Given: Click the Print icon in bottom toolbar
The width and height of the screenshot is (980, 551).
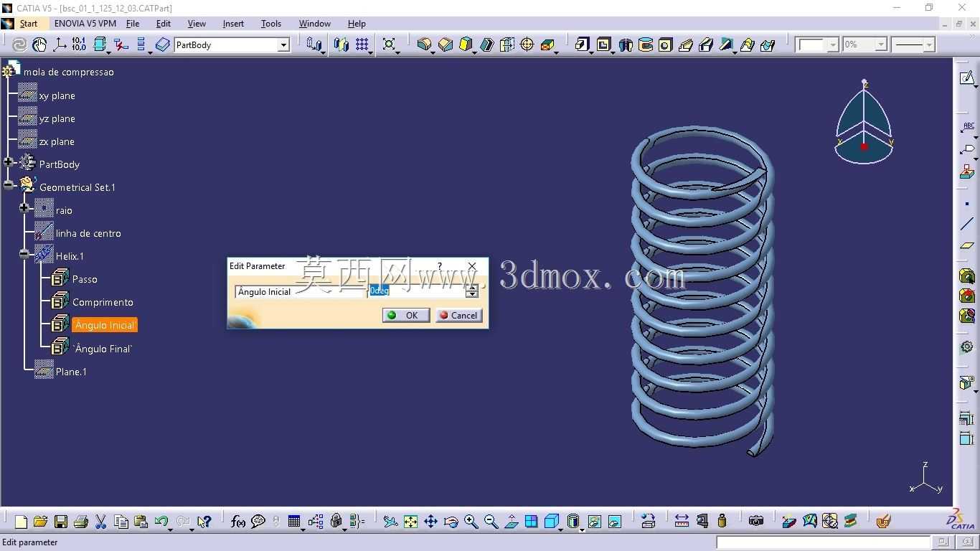Looking at the screenshot, I should [x=81, y=522].
